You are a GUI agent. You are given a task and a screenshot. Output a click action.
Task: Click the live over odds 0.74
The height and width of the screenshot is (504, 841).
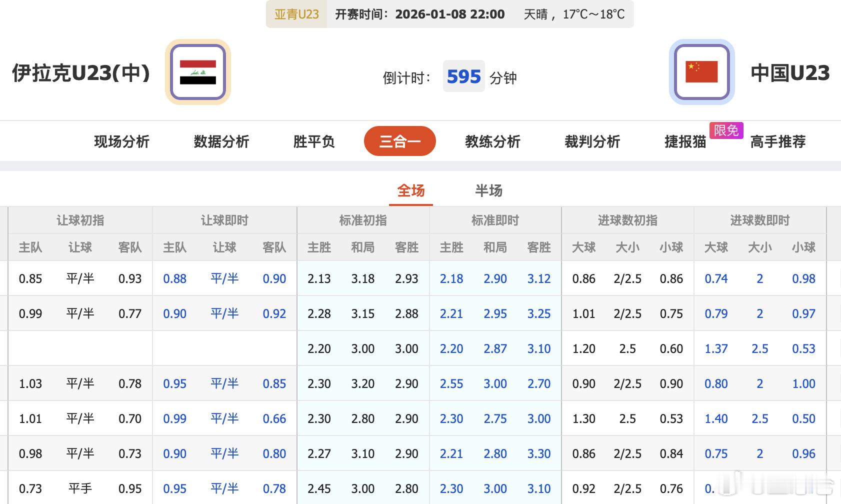[x=716, y=279]
